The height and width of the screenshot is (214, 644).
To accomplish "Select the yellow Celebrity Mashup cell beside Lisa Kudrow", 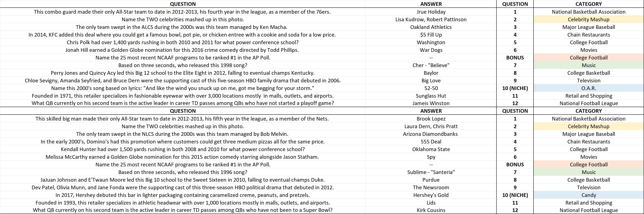I will pyautogui.click(x=588, y=20).
